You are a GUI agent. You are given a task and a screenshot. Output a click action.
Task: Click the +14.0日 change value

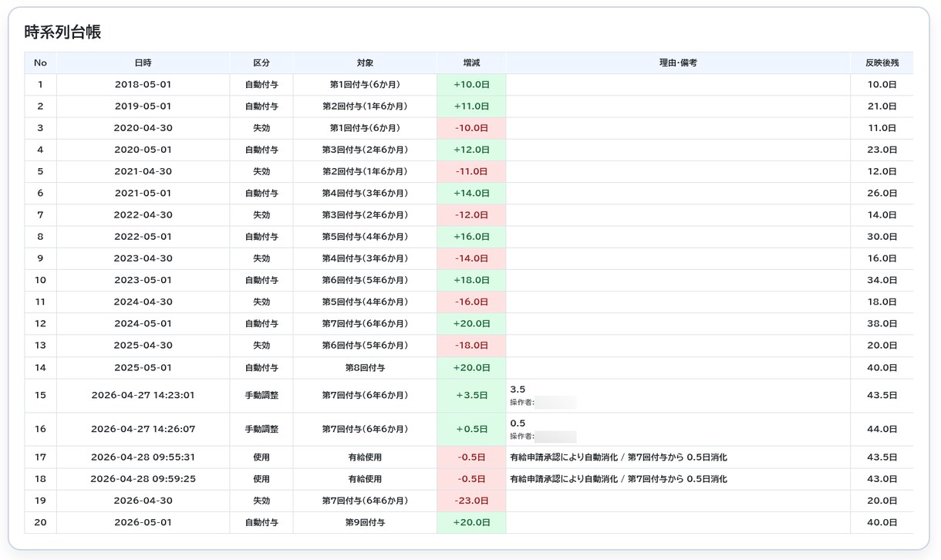[x=471, y=193]
